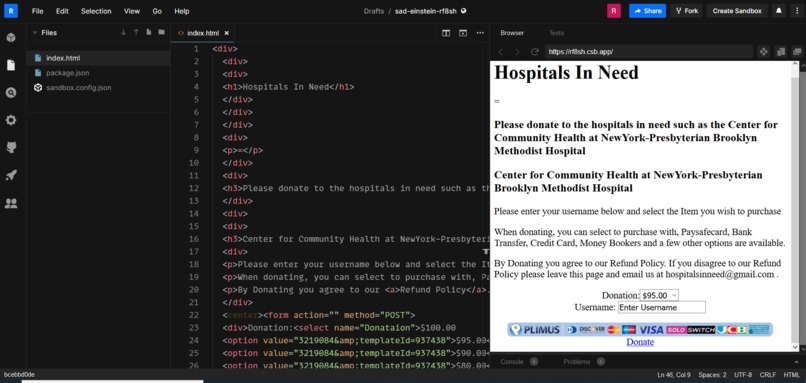Click the user avatar R
806x383 pixels.
point(614,11)
